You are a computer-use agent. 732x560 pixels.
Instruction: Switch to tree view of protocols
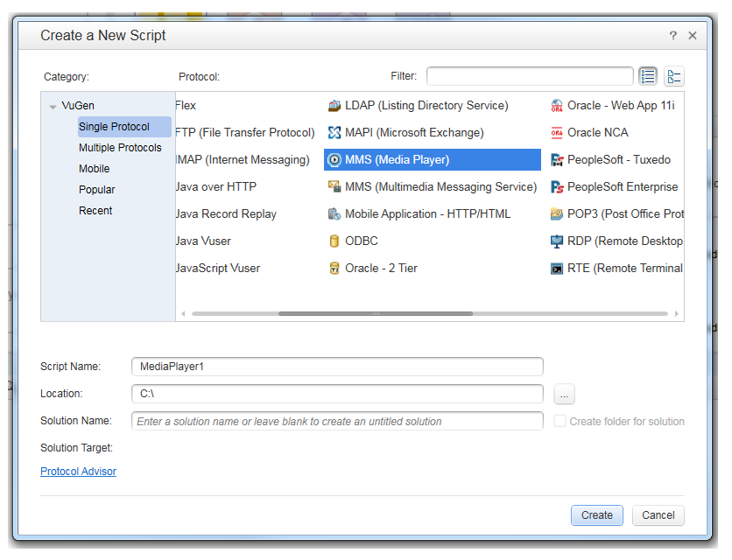(x=673, y=76)
